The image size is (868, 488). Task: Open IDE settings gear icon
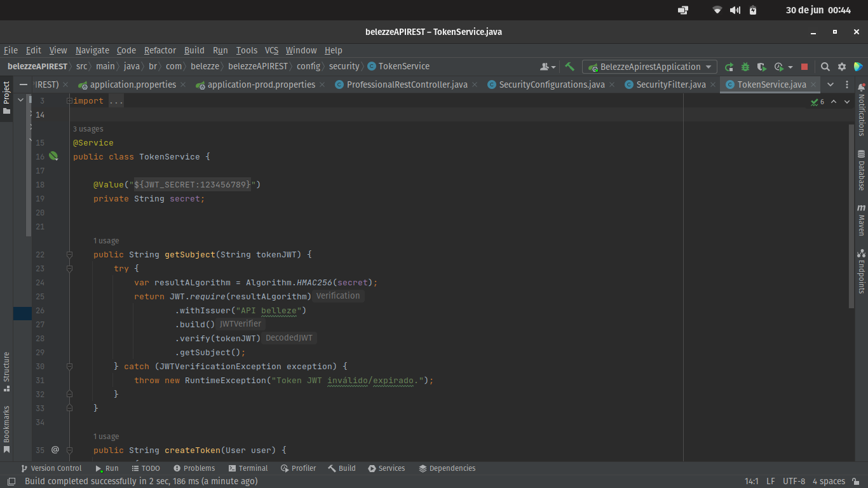tap(842, 67)
